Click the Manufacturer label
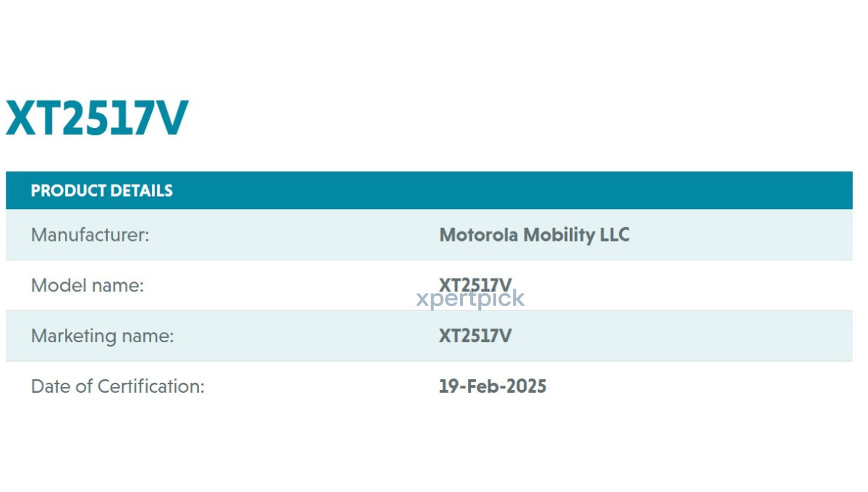 coord(90,235)
